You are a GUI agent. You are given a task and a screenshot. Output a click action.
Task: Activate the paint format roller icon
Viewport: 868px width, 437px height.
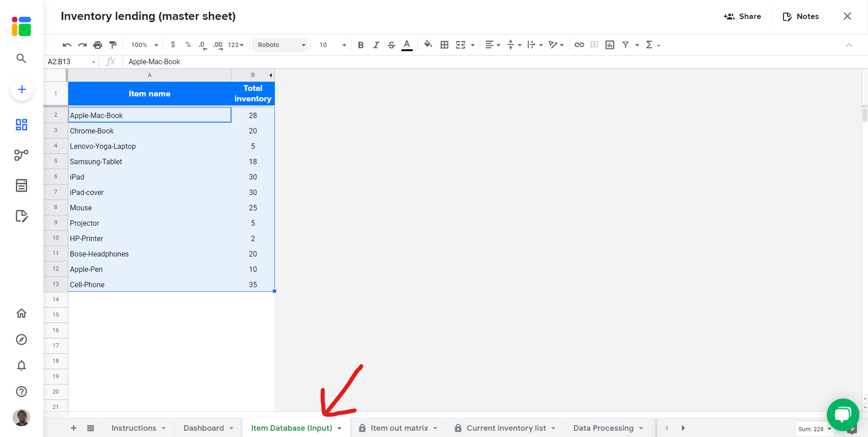113,45
